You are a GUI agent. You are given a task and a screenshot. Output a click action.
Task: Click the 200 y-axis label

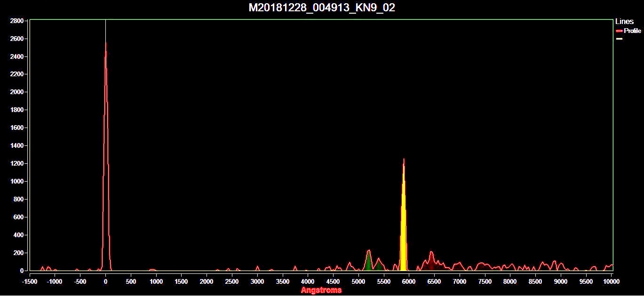tap(19, 253)
